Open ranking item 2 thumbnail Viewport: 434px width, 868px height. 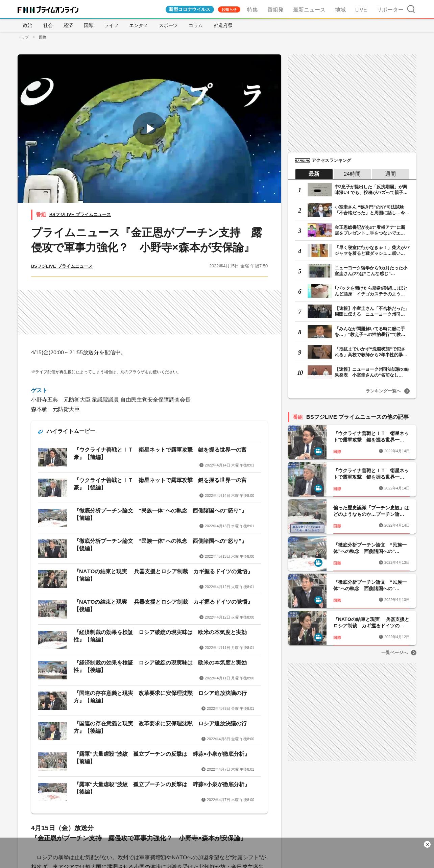(320, 210)
